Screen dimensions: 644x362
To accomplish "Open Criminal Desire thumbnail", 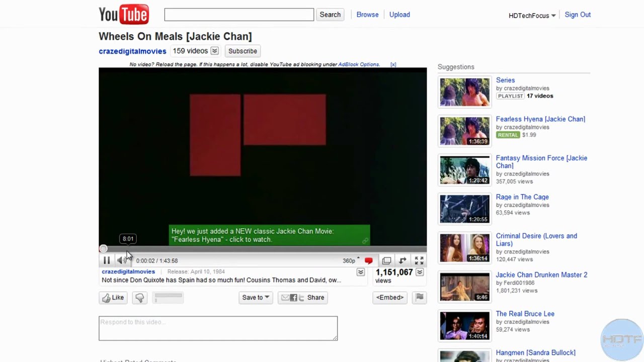I will point(464,248).
